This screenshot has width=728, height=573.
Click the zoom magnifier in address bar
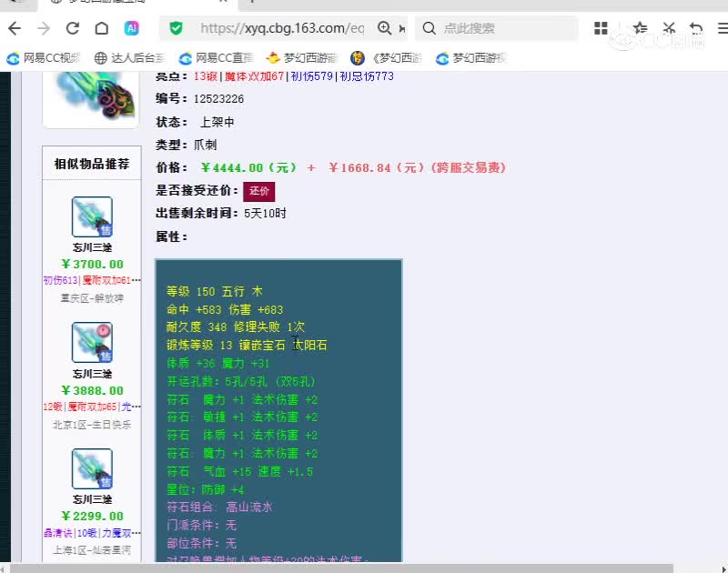click(384, 28)
